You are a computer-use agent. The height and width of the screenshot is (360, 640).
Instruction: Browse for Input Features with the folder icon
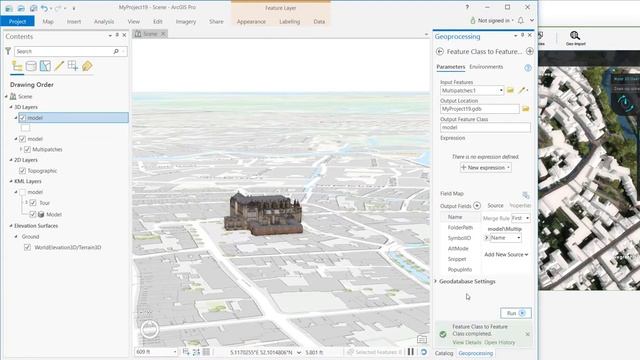click(510, 90)
